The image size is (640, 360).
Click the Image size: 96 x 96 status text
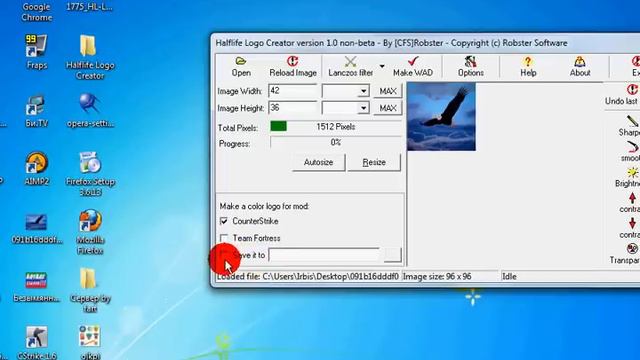coord(437,277)
